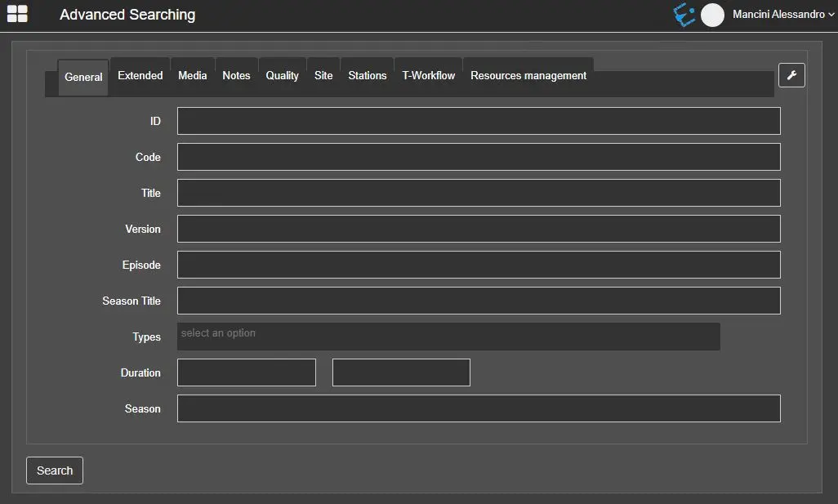
Task: Switch to the Extended tab
Action: [x=140, y=75]
